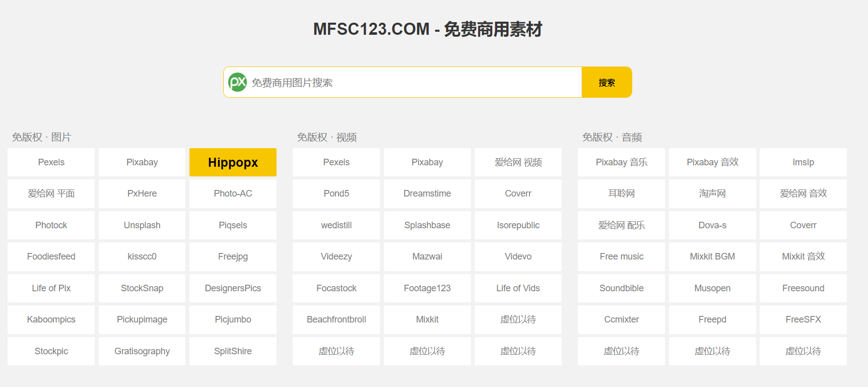Select Pixabay 音乐 in the audio section
This screenshot has height=387, width=868.
coord(621,162)
